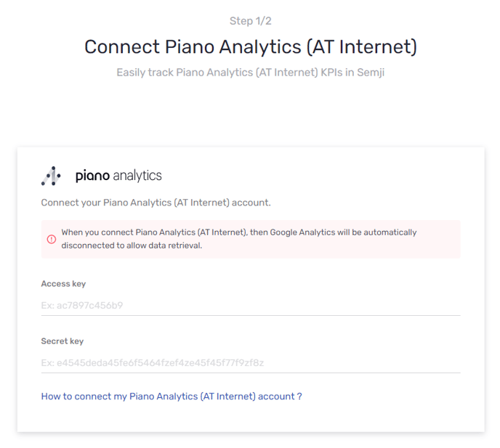The width and height of the screenshot is (500, 448).
Task: Click the red warning exclamation icon
Action: click(x=52, y=239)
